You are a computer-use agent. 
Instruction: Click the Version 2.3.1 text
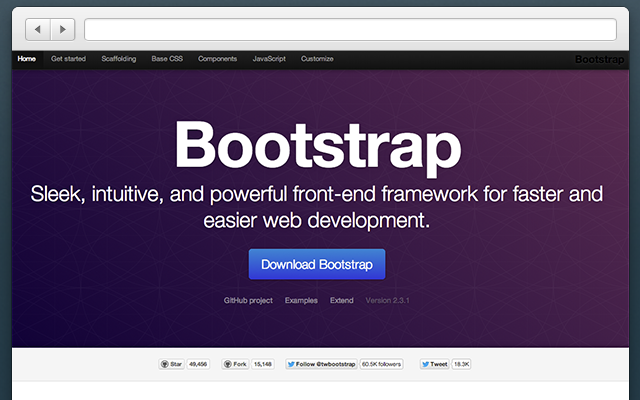(x=387, y=300)
